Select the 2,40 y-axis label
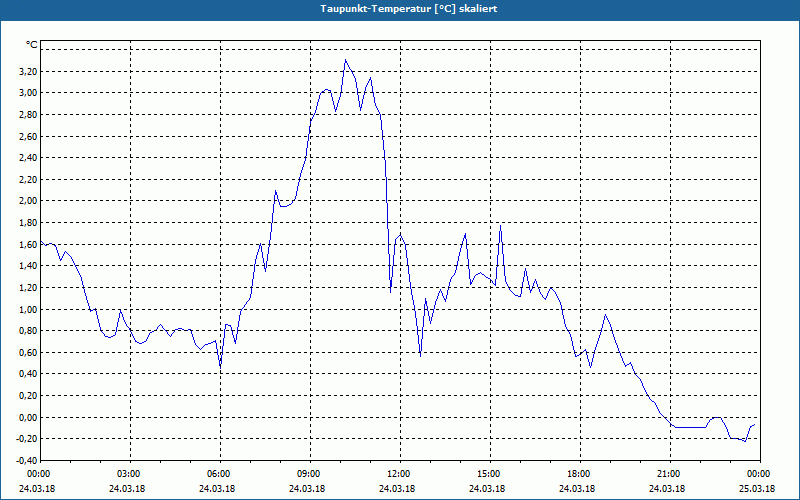800x500 pixels. coord(27,158)
